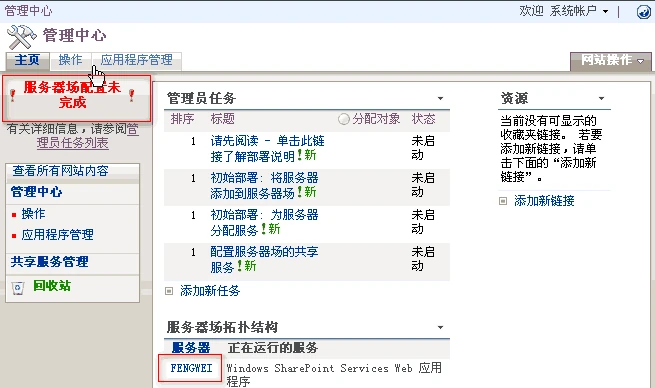Open task 初始部署: 将服务器添加到服务器场

(x=264, y=185)
